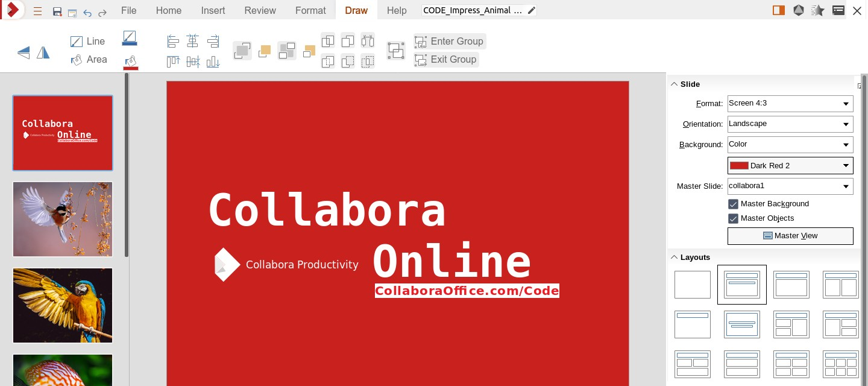Click the "Collabora" title text on slide

click(x=327, y=209)
